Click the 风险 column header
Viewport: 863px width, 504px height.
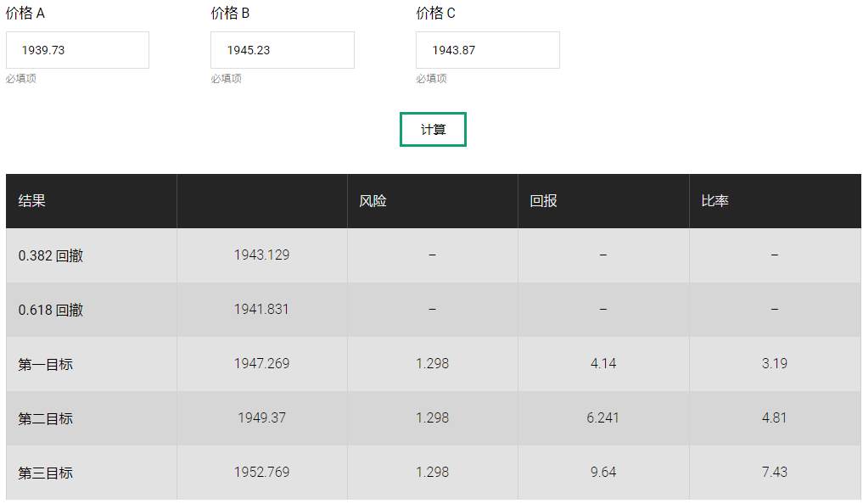coord(373,201)
